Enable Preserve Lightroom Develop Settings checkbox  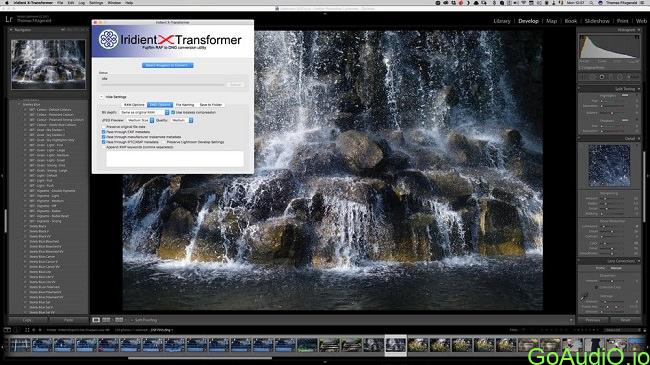pyautogui.click(x=164, y=142)
